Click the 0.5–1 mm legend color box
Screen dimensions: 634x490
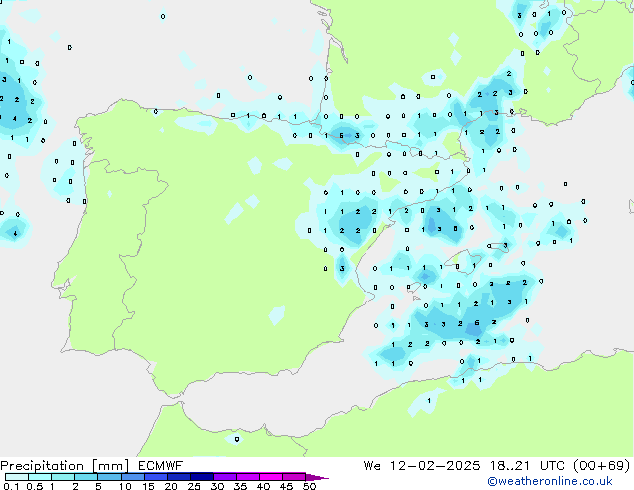(40, 477)
